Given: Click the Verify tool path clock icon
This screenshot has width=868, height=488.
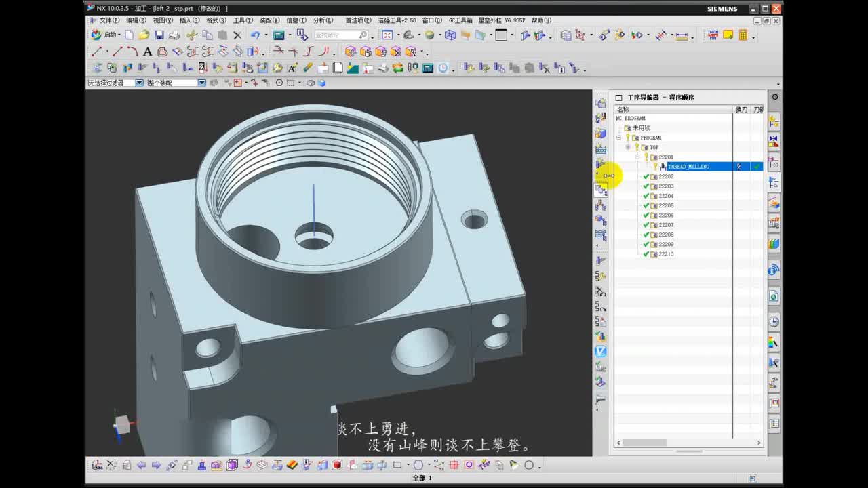Looking at the screenshot, I should coord(443,68).
